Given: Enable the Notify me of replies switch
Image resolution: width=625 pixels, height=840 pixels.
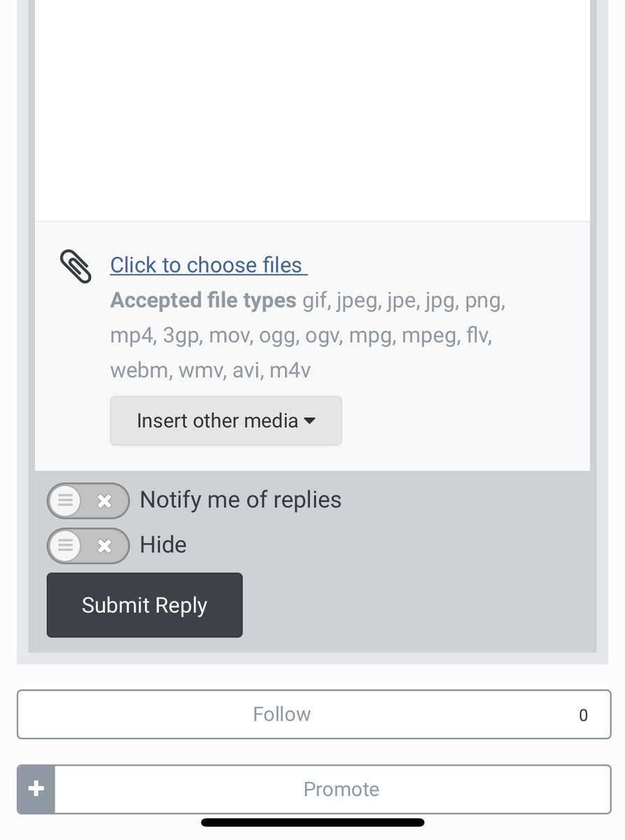Looking at the screenshot, I should point(88,500).
